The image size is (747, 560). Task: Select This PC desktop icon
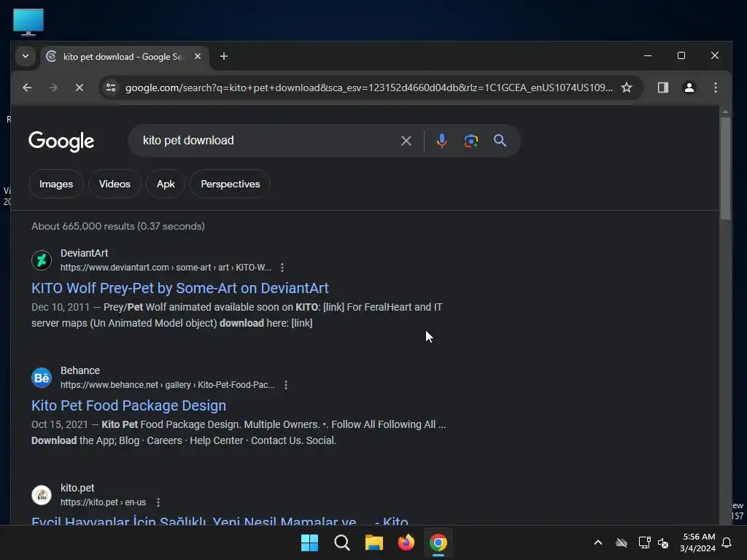pyautogui.click(x=28, y=22)
